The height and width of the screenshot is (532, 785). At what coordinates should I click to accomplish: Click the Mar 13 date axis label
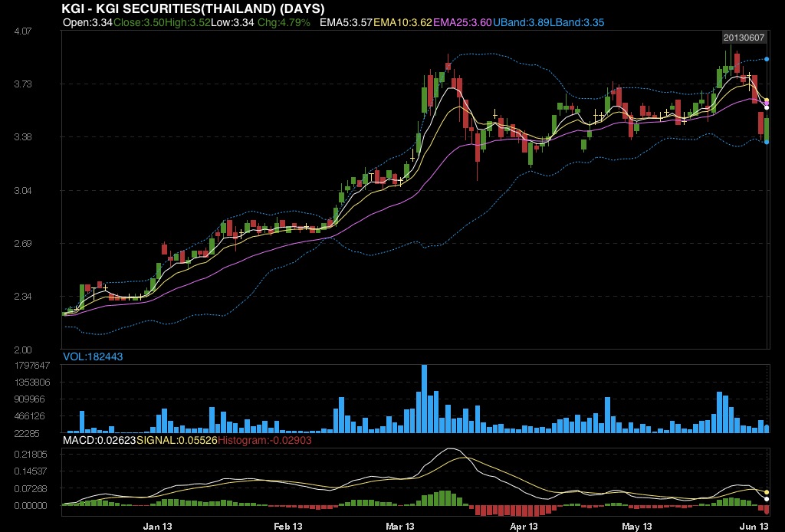[400, 526]
